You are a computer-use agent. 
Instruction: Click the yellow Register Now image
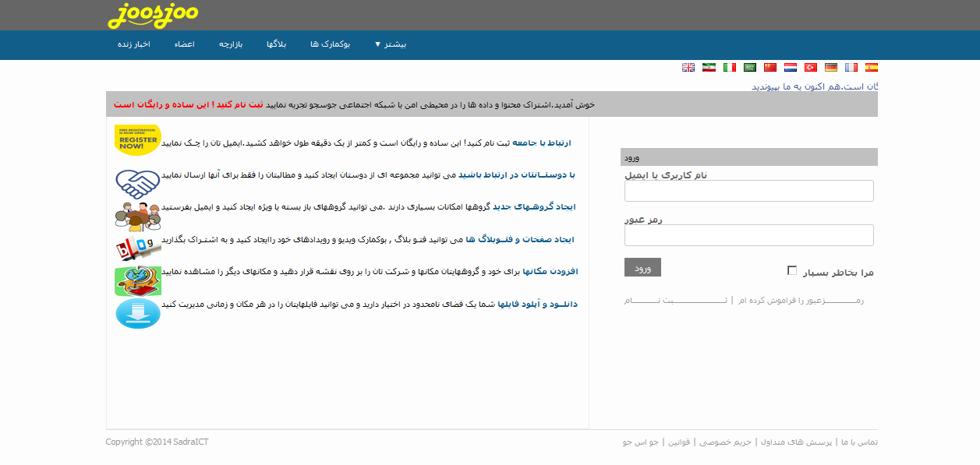click(x=137, y=140)
